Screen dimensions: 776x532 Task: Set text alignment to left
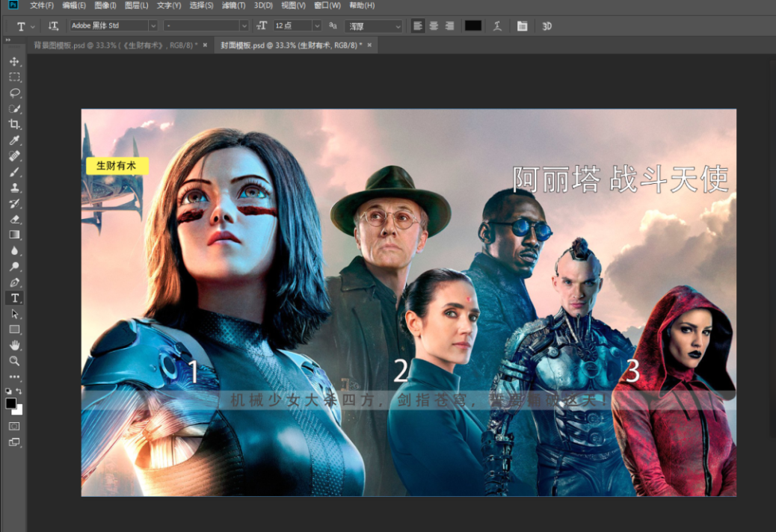pos(418,25)
